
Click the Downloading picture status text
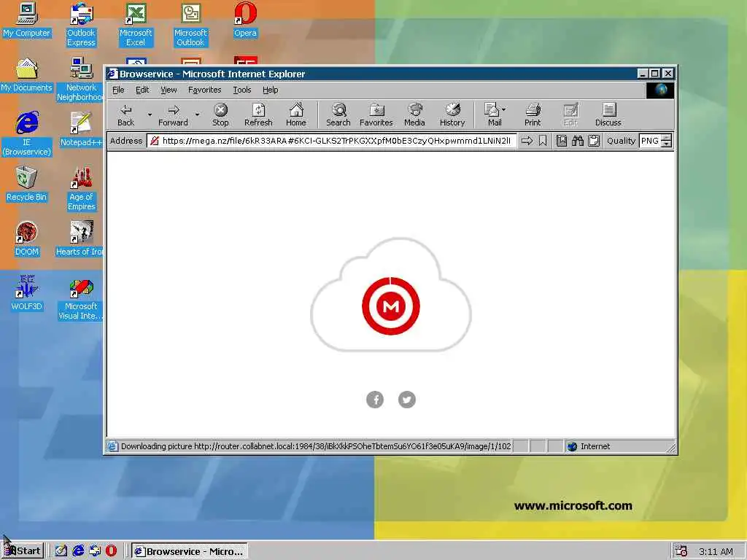[315, 446]
